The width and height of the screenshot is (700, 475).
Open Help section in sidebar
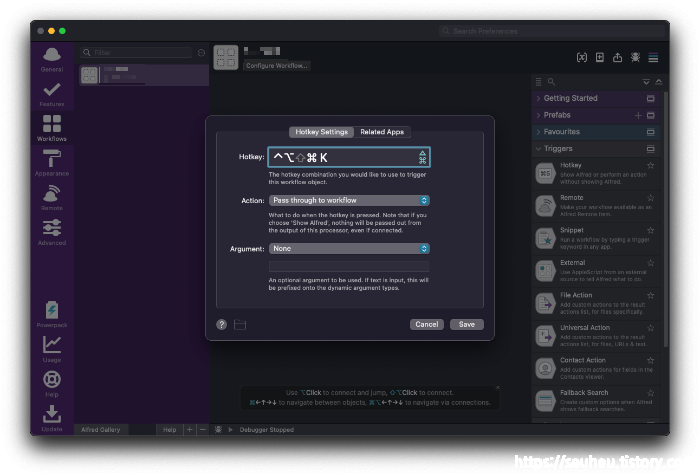(x=52, y=384)
